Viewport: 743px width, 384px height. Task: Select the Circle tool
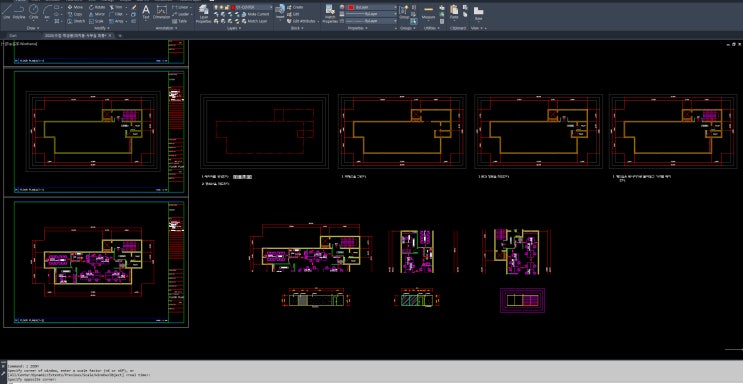tap(34, 12)
